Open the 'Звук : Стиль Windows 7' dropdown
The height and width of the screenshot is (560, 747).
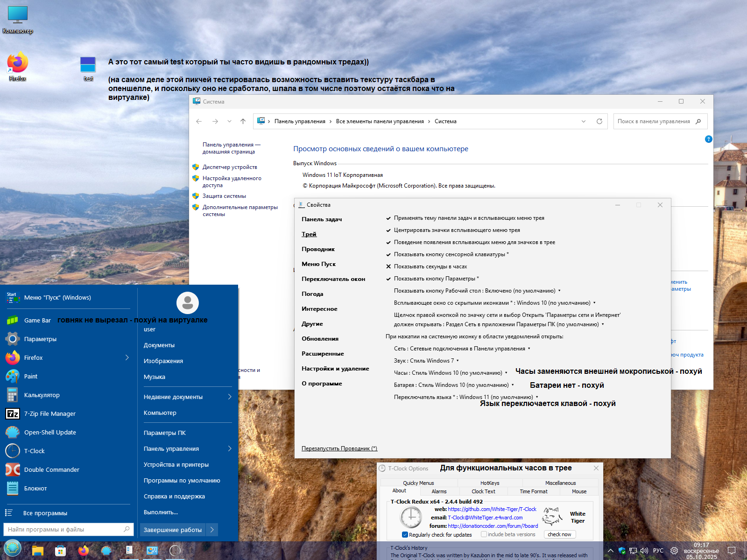tap(426, 361)
